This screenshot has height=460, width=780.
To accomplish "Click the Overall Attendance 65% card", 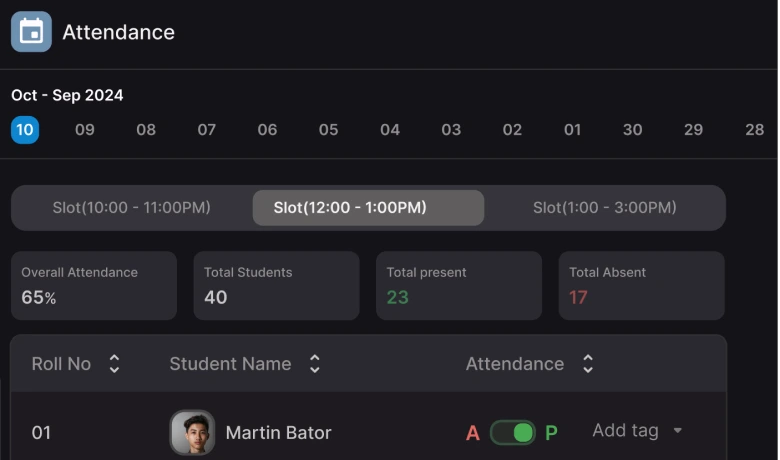I will (94, 285).
